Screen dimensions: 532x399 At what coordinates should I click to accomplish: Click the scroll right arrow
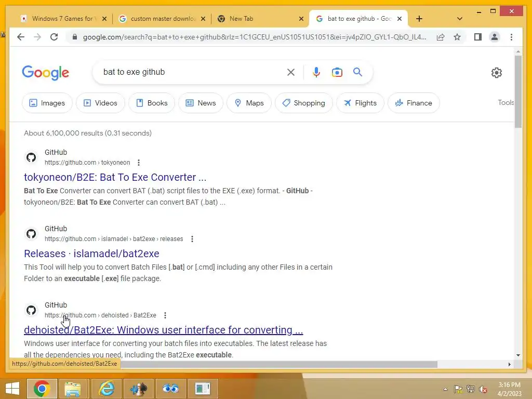(509, 364)
